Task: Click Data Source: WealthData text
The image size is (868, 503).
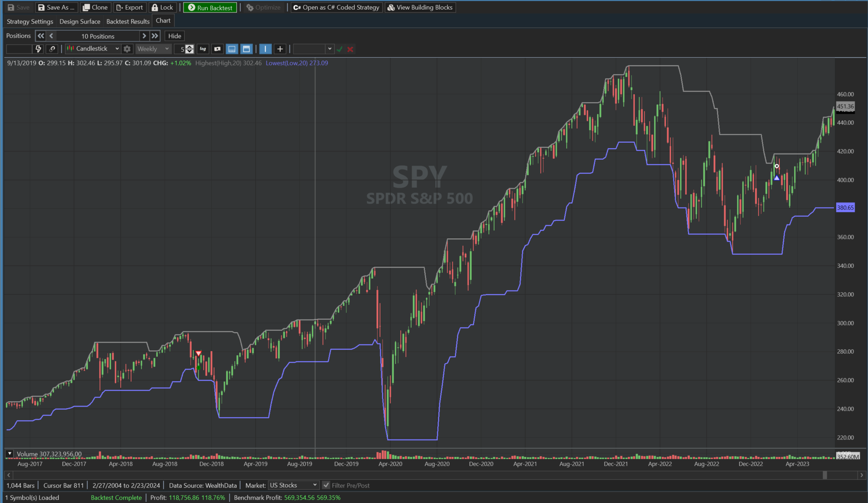Action: (203, 485)
